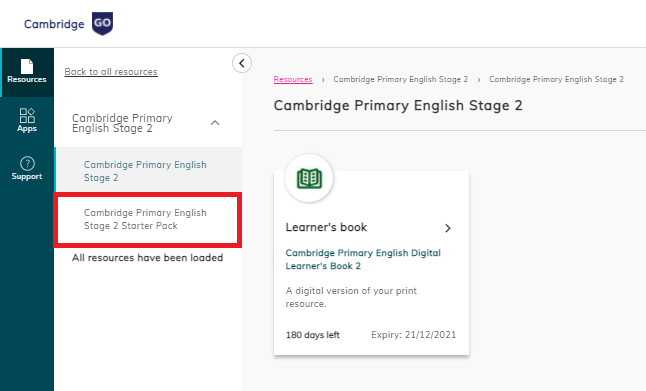646x391 pixels.
Task: Click the Learner's book card heading
Action: tap(326, 227)
